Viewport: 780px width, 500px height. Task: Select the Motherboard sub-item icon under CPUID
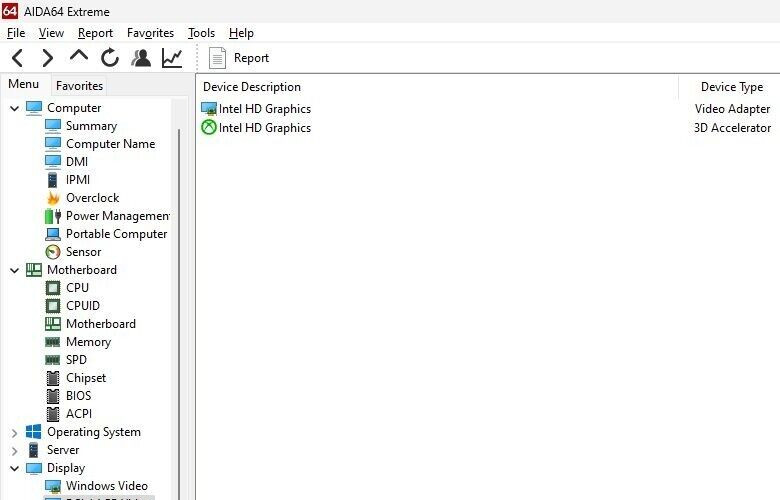pos(53,324)
